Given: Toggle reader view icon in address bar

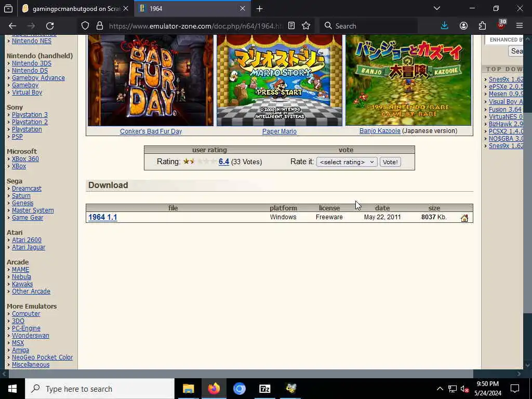Looking at the screenshot, I should (x=291, y=26).
